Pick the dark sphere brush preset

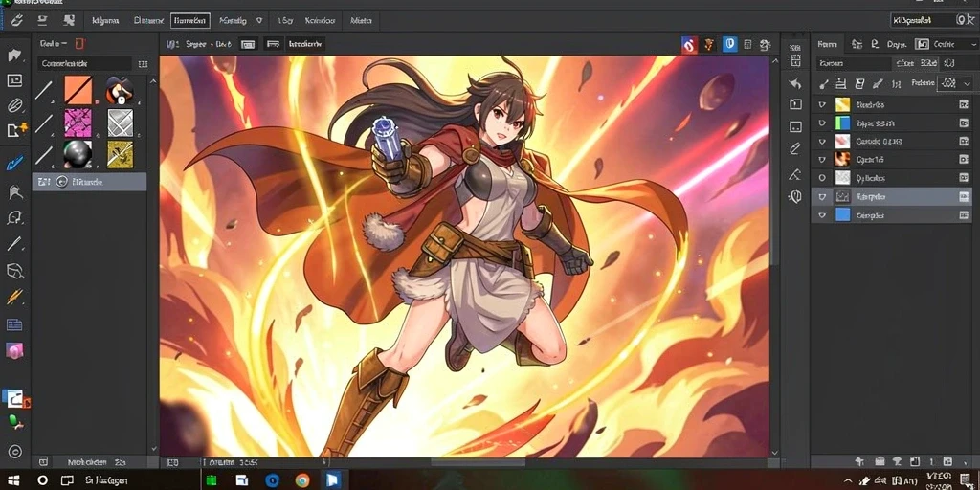click(x=78, y=154)
